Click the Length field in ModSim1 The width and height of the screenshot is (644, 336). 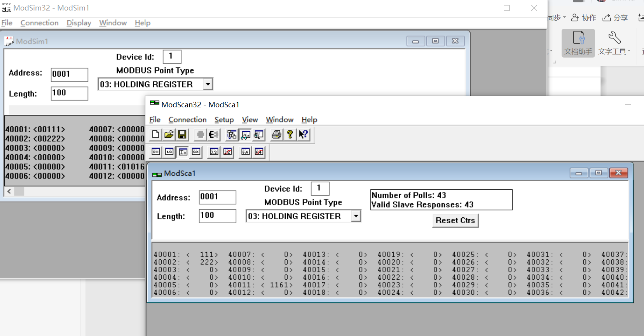pos(69,93)
